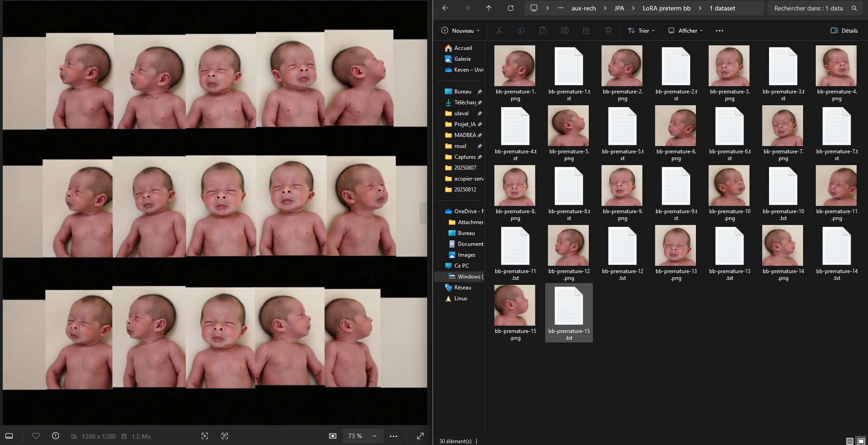Open the Afficher view menu

pyautogui.click(x=686, y=30)
